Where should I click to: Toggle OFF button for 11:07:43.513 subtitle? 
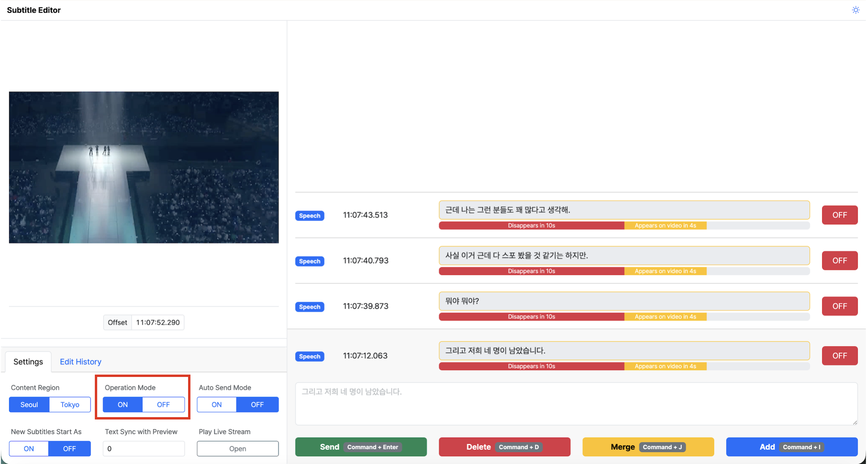pyautogui.click(x=839, y=215)
